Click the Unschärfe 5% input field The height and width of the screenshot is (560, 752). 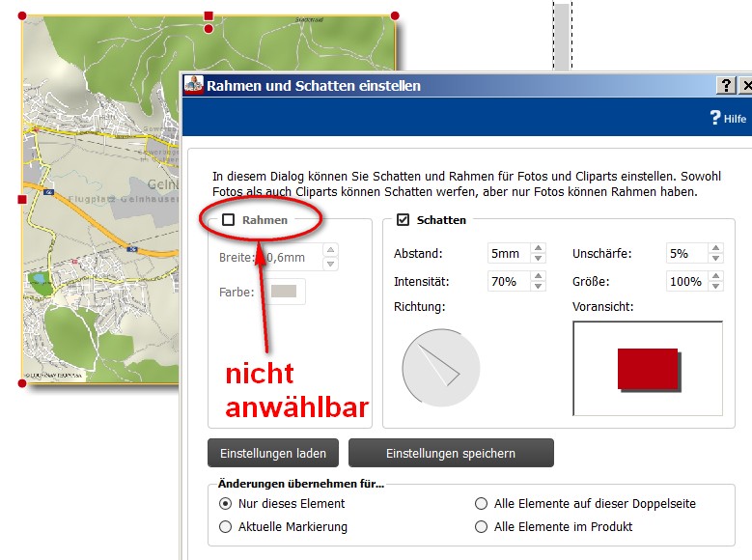[x=686, y=253]
